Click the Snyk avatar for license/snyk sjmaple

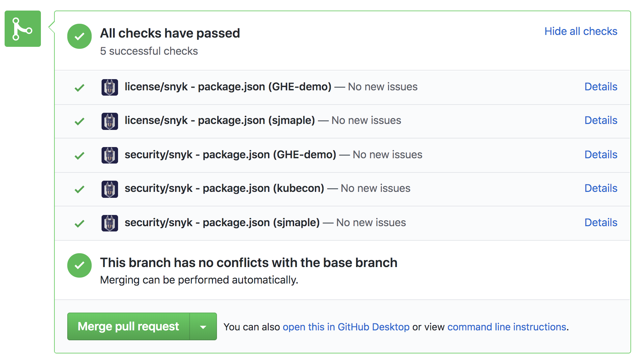coord(109,121)
